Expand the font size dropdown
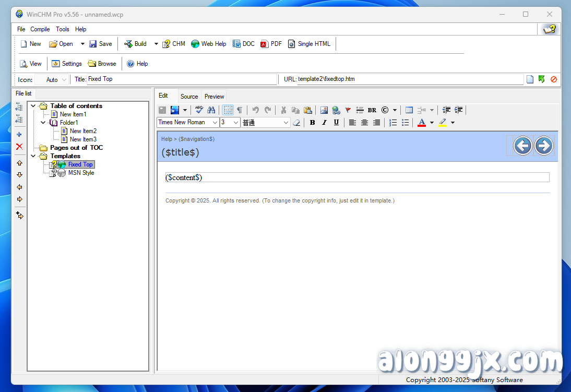Viewport: 571px width, 392px height. pos(235,122)
